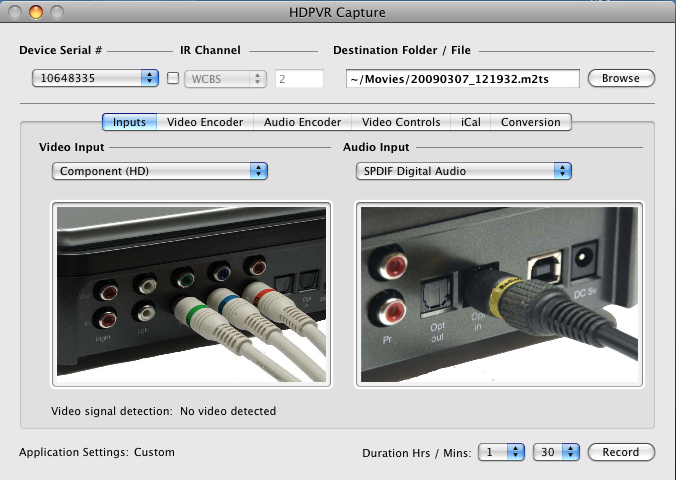This screenshot has height=480, width=676.
Task: Click the yellow minimize window button
Action: click(x=35, y=12)
